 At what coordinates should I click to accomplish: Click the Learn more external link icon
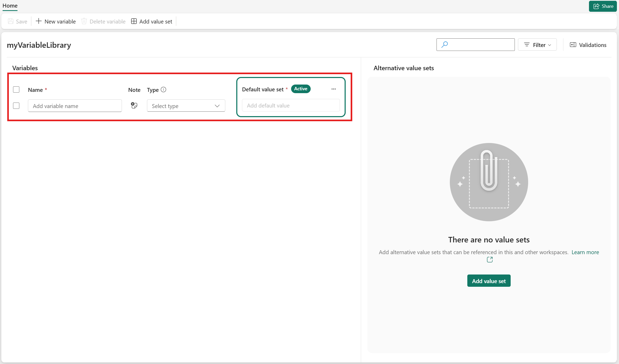490,260
